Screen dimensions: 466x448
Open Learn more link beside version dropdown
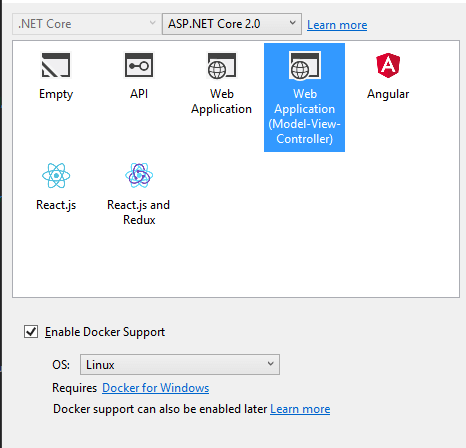click(337, 25)
